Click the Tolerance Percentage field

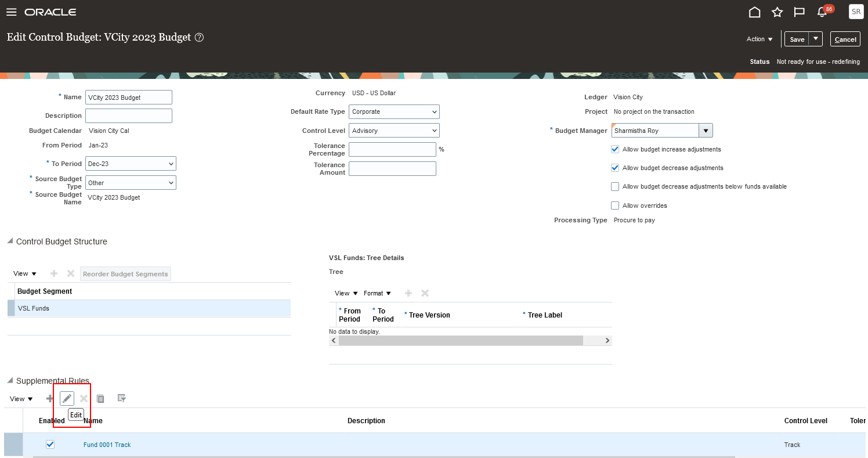[392, 149]
